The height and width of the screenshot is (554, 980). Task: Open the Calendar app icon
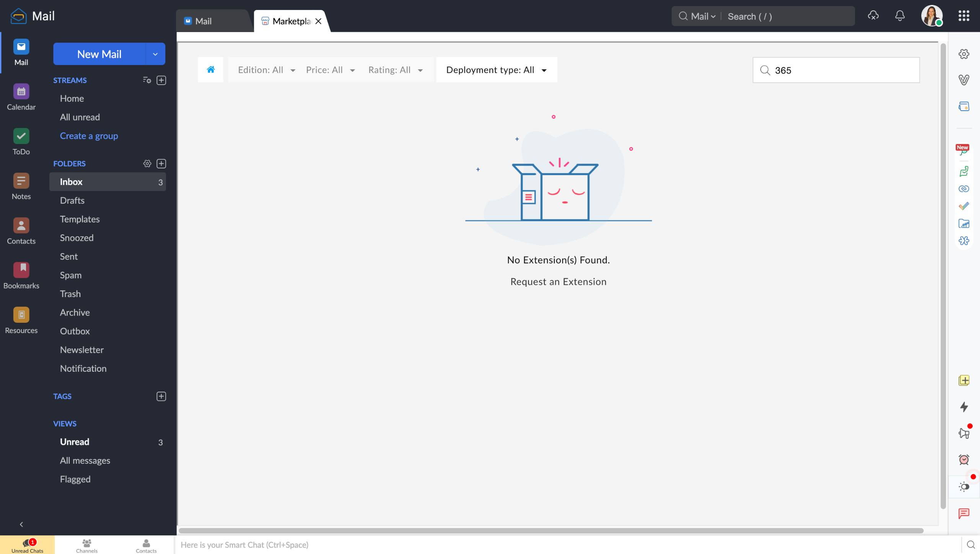[21, 92]
